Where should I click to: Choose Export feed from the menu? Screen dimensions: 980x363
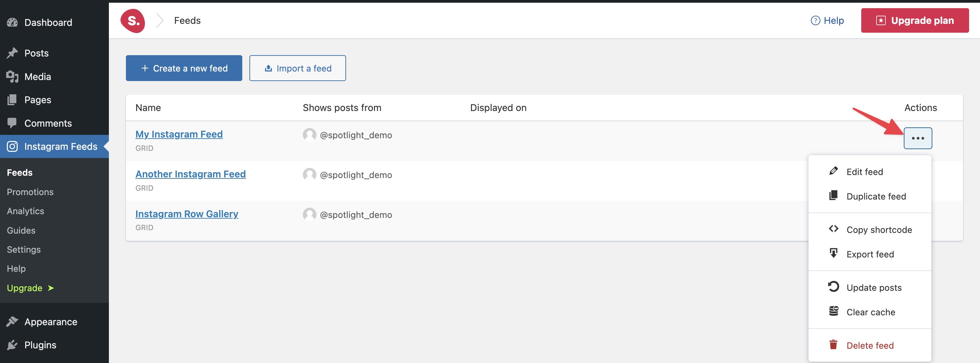point(869,254)
